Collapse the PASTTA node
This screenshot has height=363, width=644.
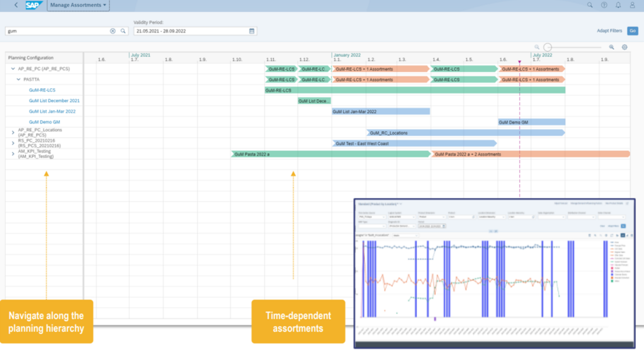pos(18,79)
